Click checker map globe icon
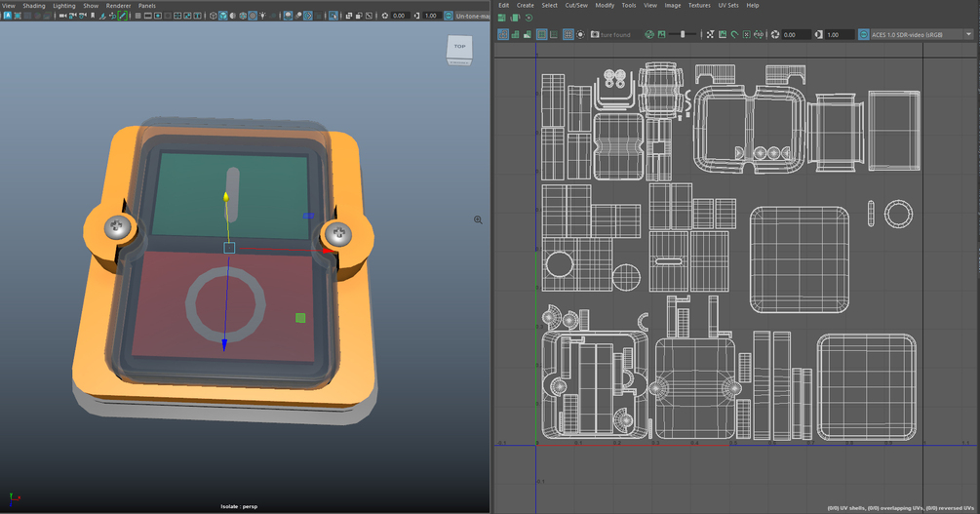The image size is (980, 514). click(649, 34)
